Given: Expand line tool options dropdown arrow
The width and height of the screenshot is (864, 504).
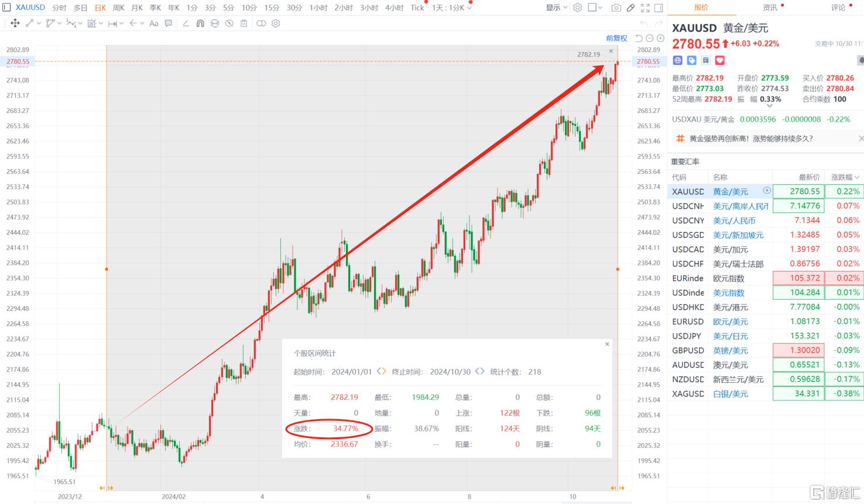Looking at the screenshot, I should 39,23.
